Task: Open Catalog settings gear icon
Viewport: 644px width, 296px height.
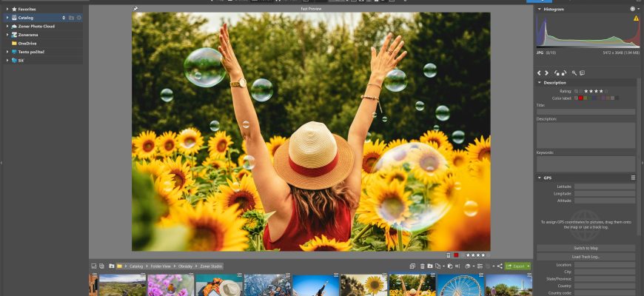Action: pos(79,18)
